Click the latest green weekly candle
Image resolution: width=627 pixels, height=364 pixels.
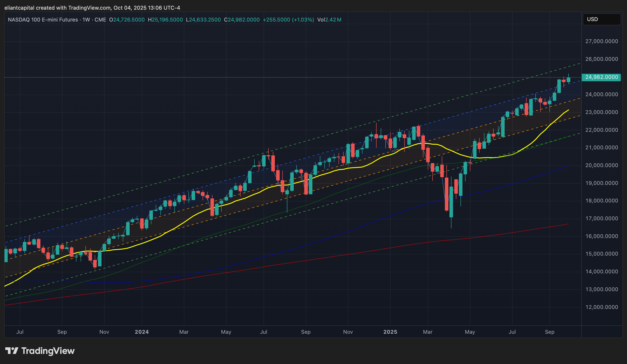coord(568,80)
